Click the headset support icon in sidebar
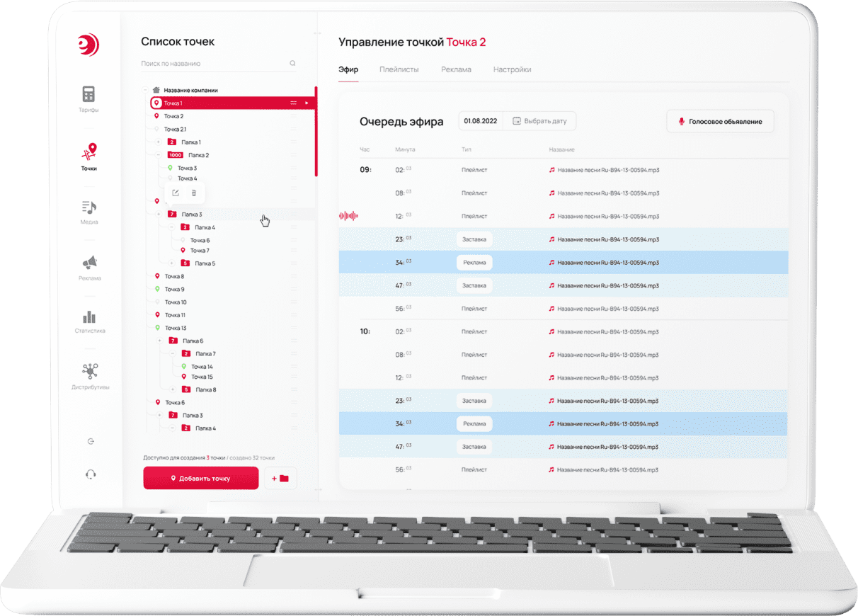This screenshot has height=616, width=858. [90, 474]
